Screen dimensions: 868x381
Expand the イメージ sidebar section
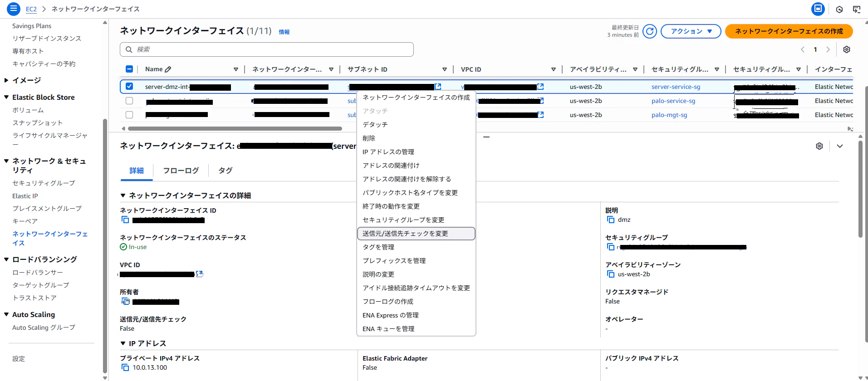tap(6, 80)
